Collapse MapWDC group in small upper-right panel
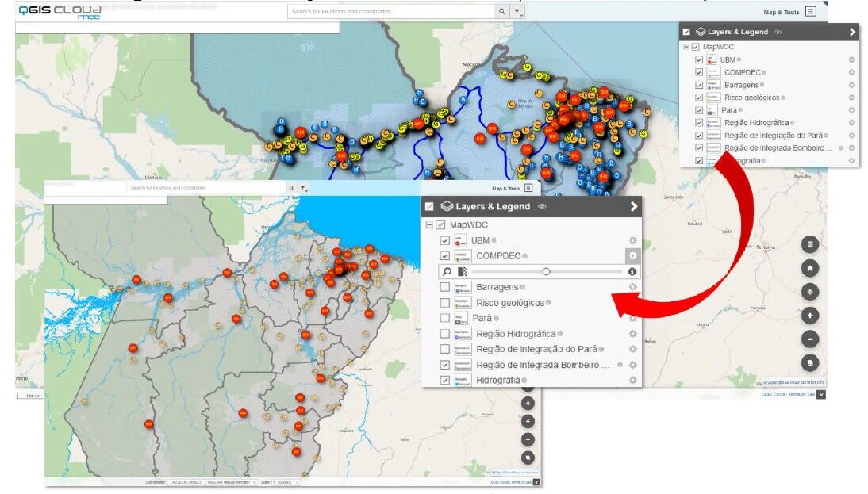The height and width of the screenshot is (494, 868). tap(686, 47)
